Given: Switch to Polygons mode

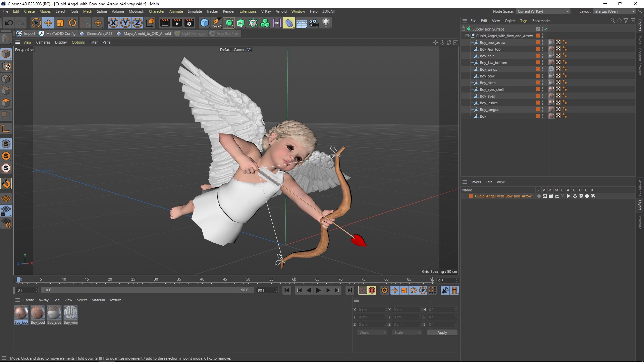Looking at the screenshot, I should (6, 103).
